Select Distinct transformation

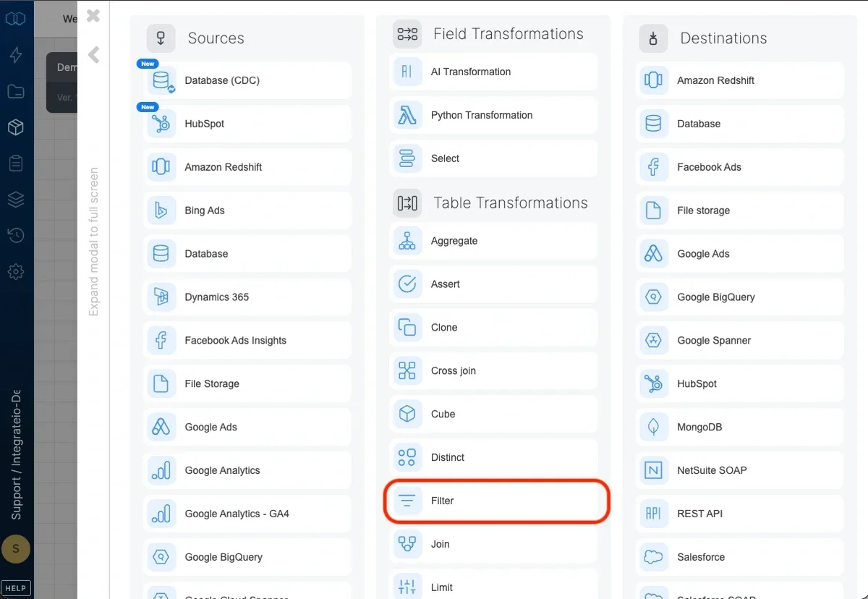click(493, 458)
